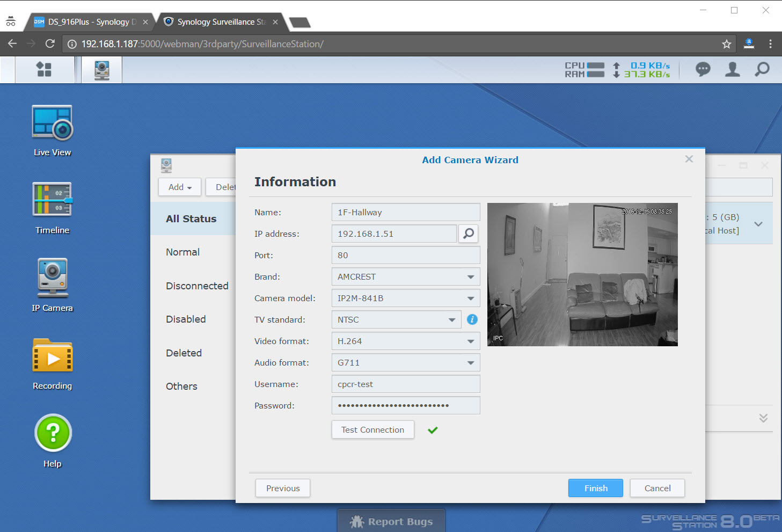Click the camera preview image
782x532 pixels.
click(x=582, y=274)
